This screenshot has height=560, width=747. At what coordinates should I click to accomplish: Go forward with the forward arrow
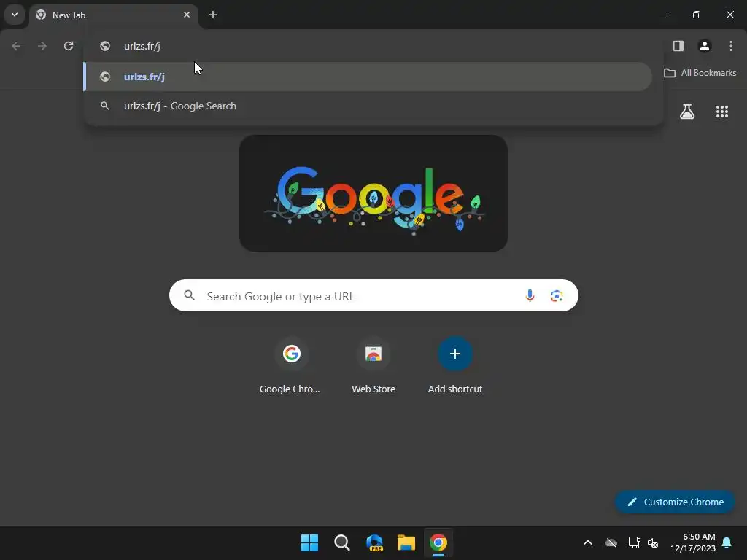(42, 46)
